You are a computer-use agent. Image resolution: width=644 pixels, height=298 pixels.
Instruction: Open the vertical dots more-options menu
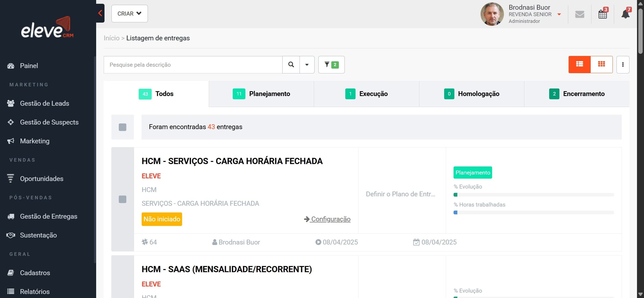point(623,65)
